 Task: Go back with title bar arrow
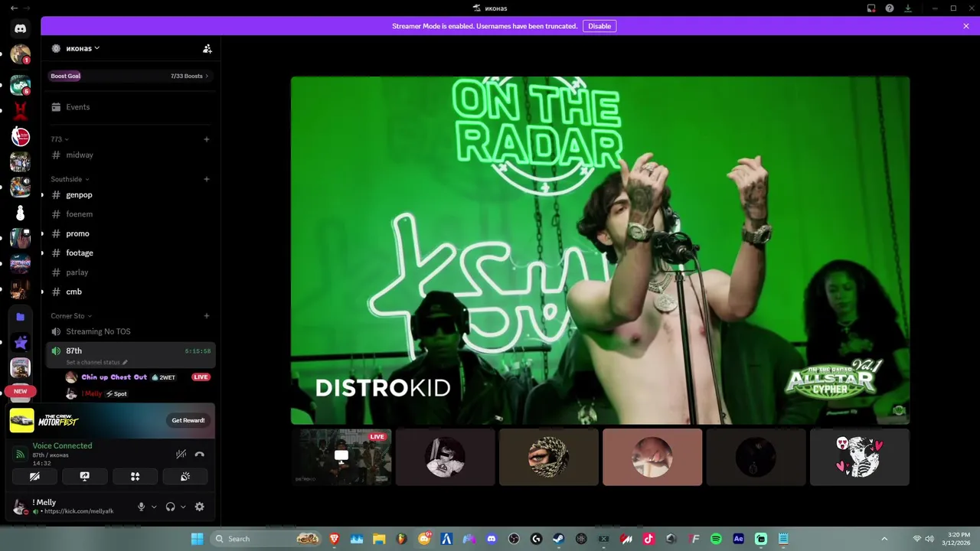point(14,8)
